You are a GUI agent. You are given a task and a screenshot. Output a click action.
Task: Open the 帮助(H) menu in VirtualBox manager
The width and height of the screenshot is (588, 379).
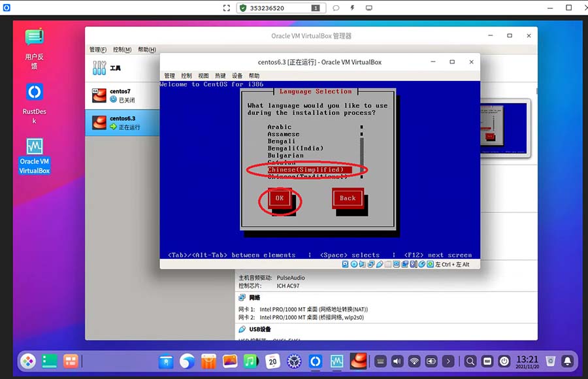click(147, 50)
